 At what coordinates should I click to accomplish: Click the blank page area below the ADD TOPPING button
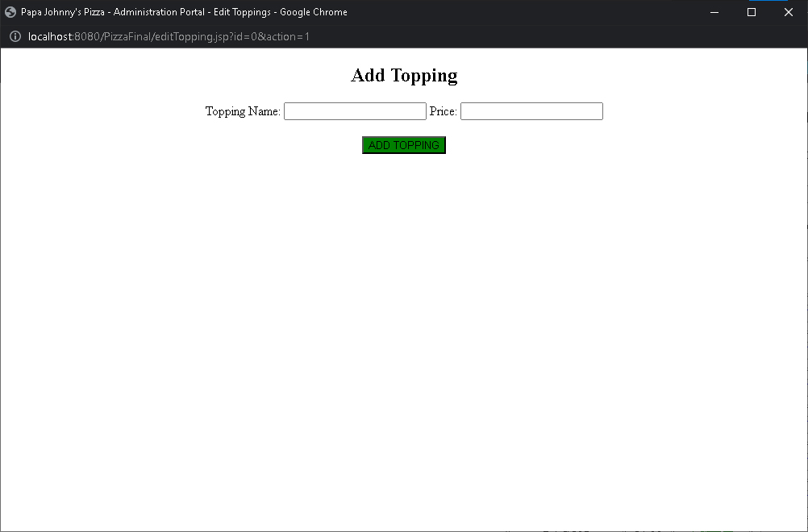[403, 322]
